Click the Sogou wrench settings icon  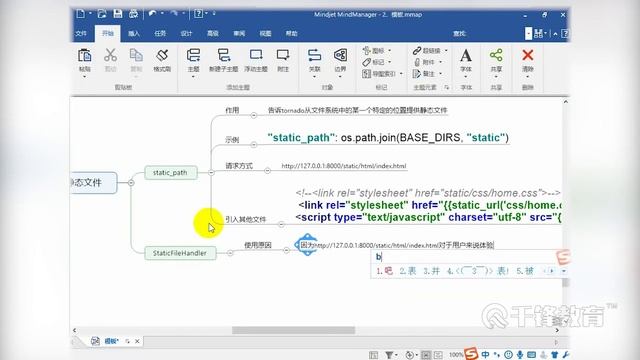tap(566, 355)
